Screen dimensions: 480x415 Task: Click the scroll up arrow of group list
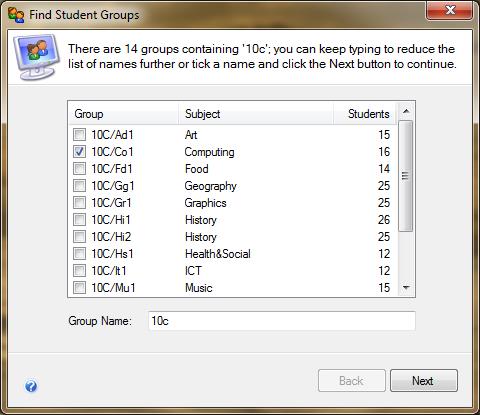pos(406,111)
